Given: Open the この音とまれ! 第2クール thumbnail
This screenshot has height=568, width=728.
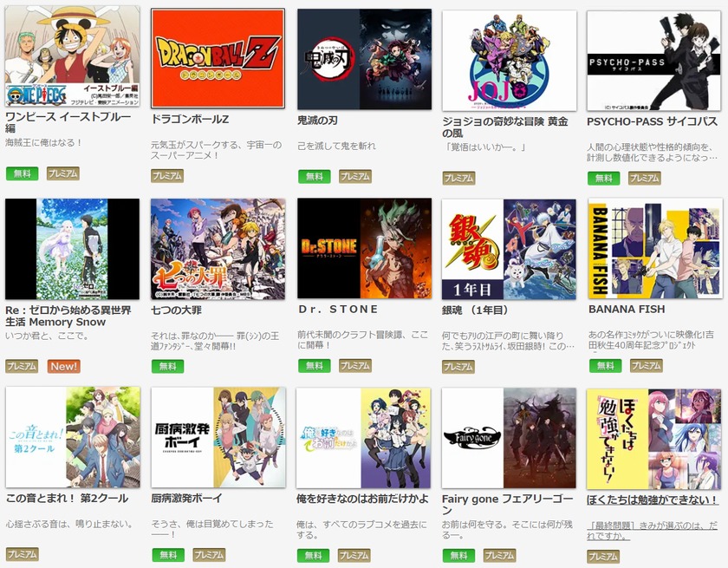Looking at the screenshot, I should [x=73, y=438].
